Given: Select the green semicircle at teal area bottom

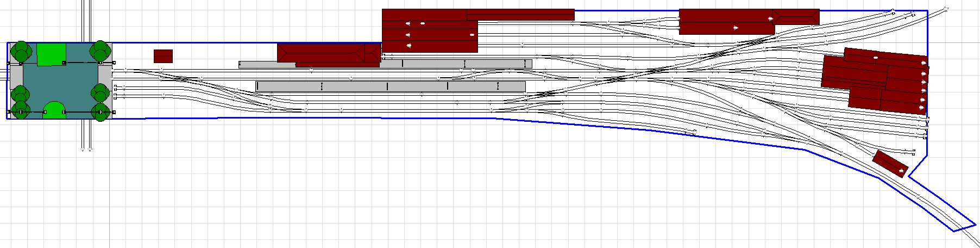Looking at the screenshot, I should [x=54, y=110].
